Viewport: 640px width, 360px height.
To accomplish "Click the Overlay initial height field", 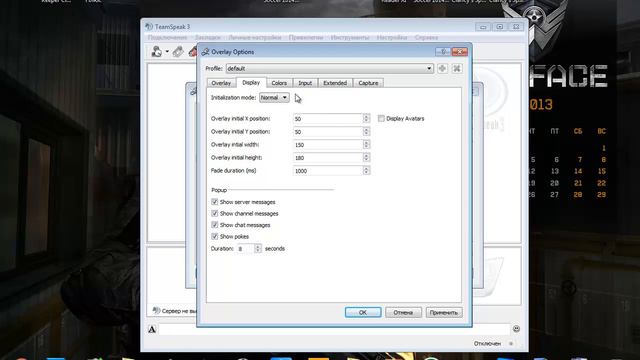I will click(328, 158).
